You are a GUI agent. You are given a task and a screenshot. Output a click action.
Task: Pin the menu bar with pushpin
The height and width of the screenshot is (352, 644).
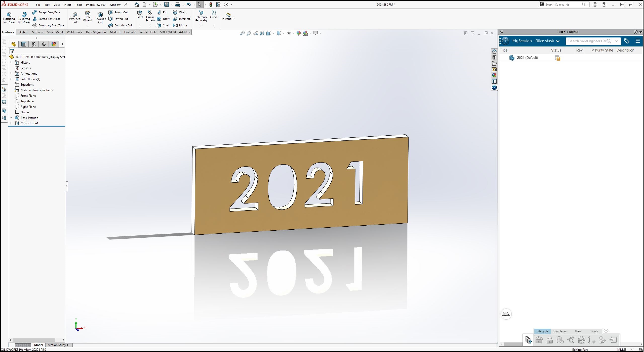126,5
